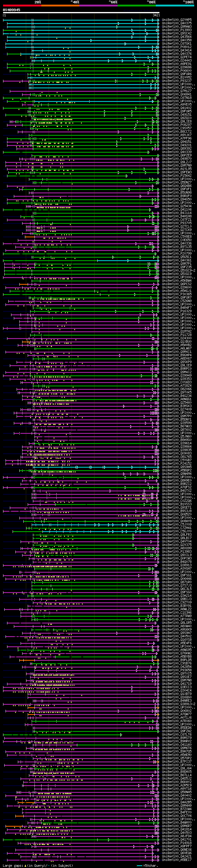Click the UniRef100_Q39686 entry
Viewport: 197px width, 868px height.
click(x=177, y=67)
